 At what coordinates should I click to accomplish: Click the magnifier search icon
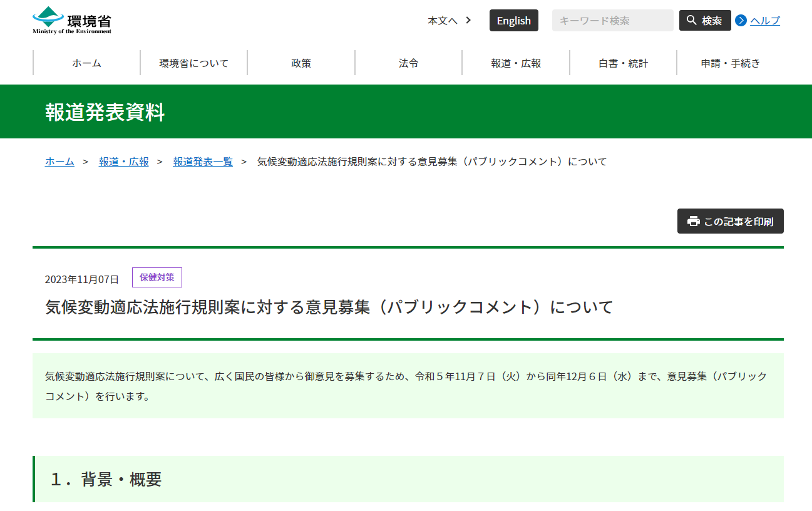pyautogui.click(x=691, y=20)
